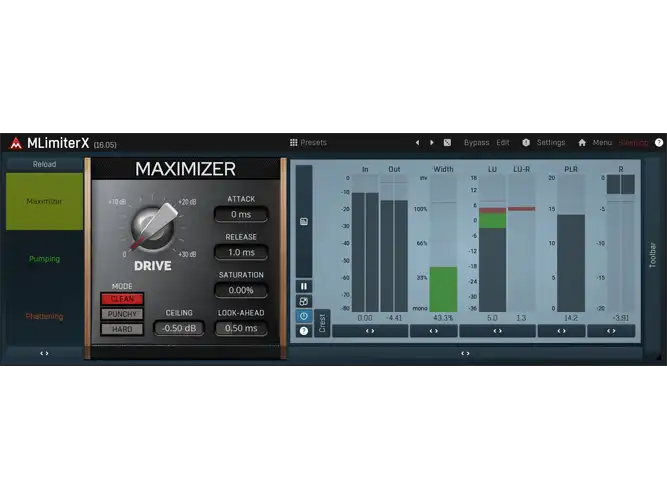The height and width of the screenshot is (500, 667).
Task: Open the Menu item
Action: (602, 143)
